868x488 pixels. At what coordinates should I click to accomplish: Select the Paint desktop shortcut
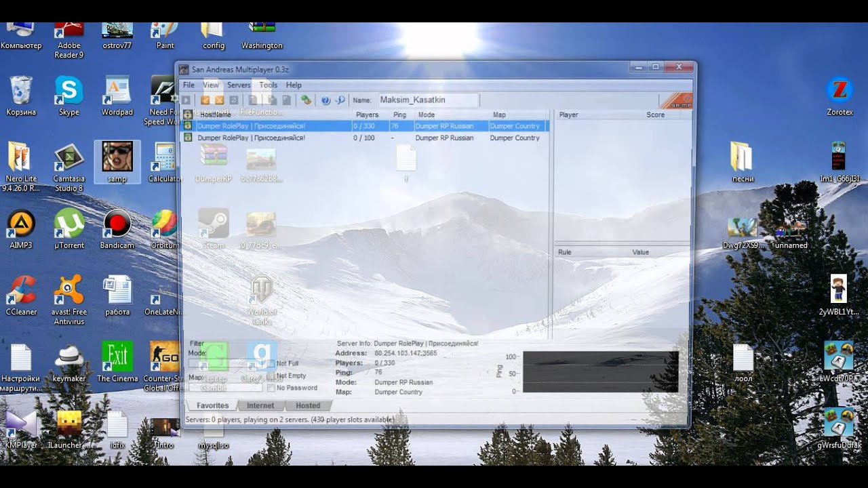click(165, 37)
